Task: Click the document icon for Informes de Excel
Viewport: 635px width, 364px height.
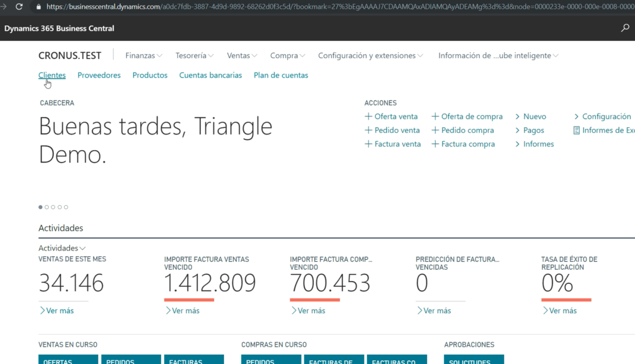Action: click(x=577, y=130)
